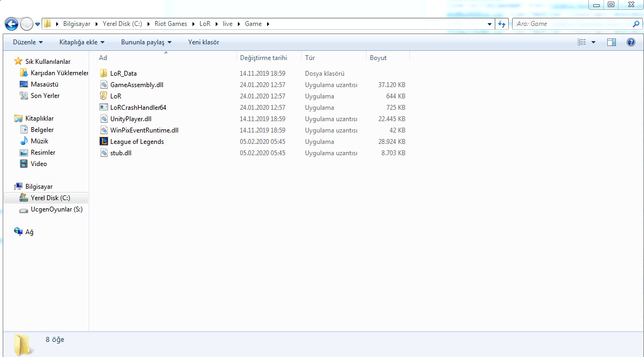Viewport: 644px width, 357px height.
Task: Select the LoRCrashHandler64 file icon
Action: 103,107
